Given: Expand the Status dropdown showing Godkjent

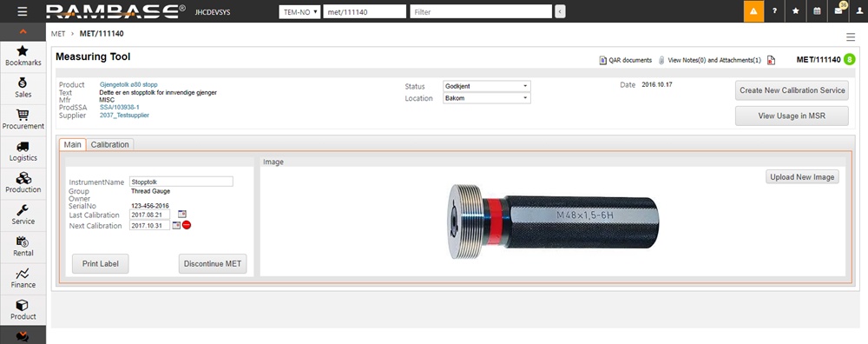Looking at the screenshot, I should pos(487,86).
